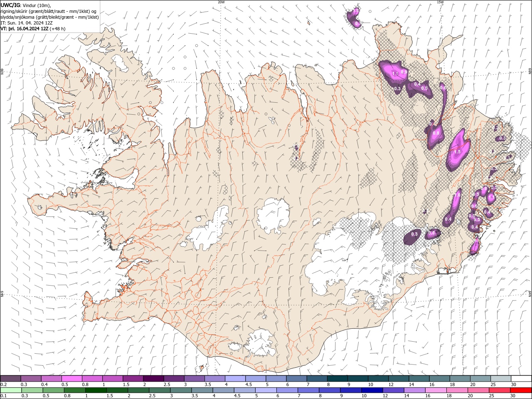The image size is (532, 399).
Task: Pick deep blue lower swatch between 10 and 12
Action: (x=372, y=390)
